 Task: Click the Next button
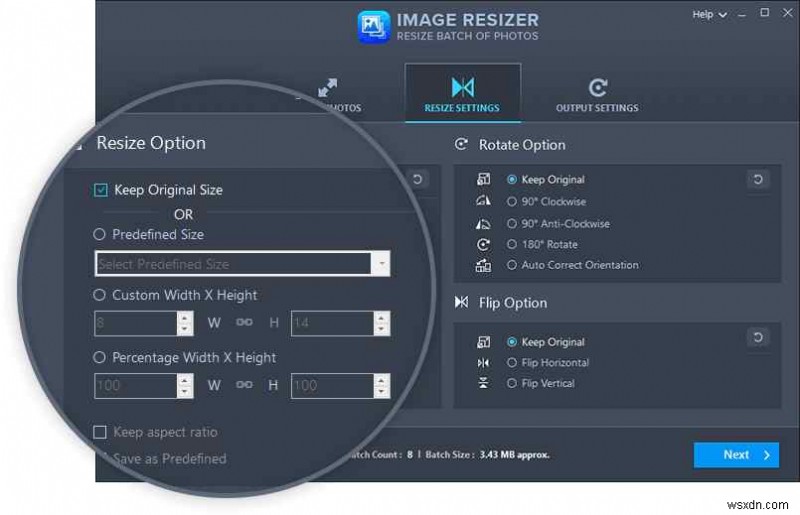(736, 455)
